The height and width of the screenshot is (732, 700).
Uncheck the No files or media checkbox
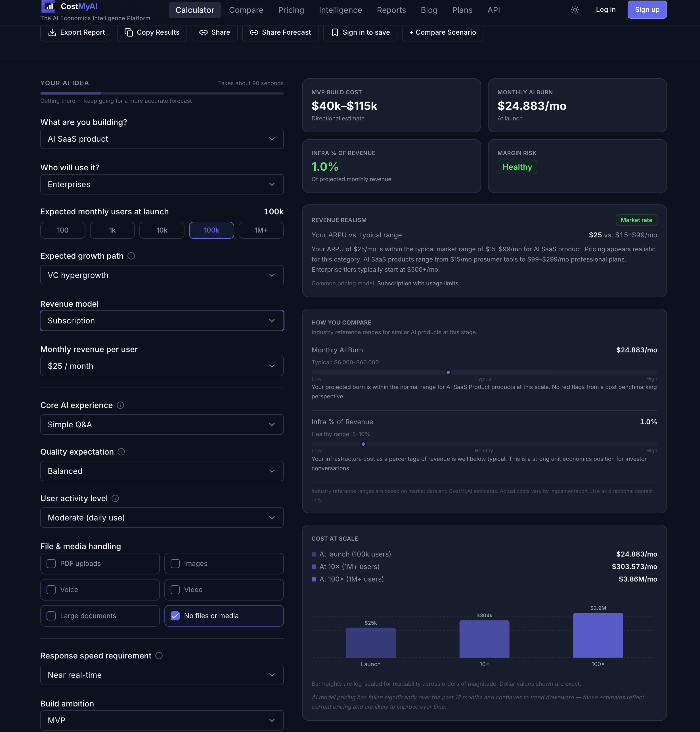[x=175, y=616]
